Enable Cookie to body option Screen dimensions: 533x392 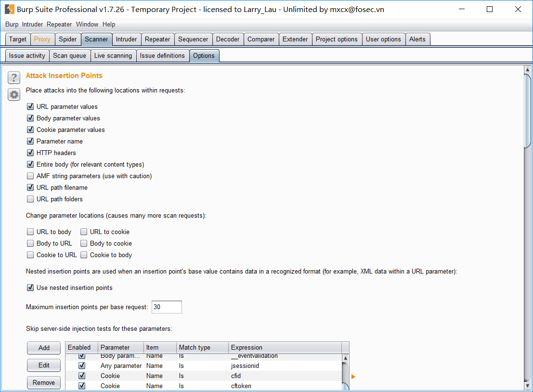tap(84, 255)
